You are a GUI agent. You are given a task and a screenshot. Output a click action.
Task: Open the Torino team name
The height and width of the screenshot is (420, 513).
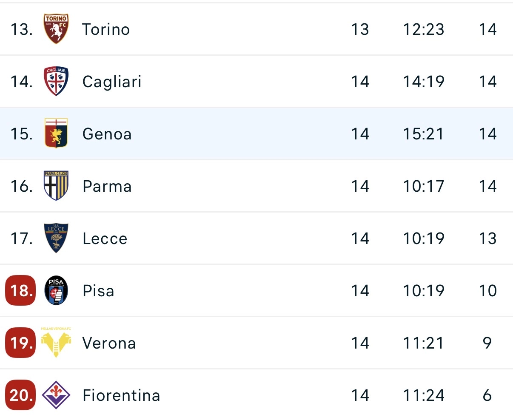pyautogui.click(x=106, y=29)
